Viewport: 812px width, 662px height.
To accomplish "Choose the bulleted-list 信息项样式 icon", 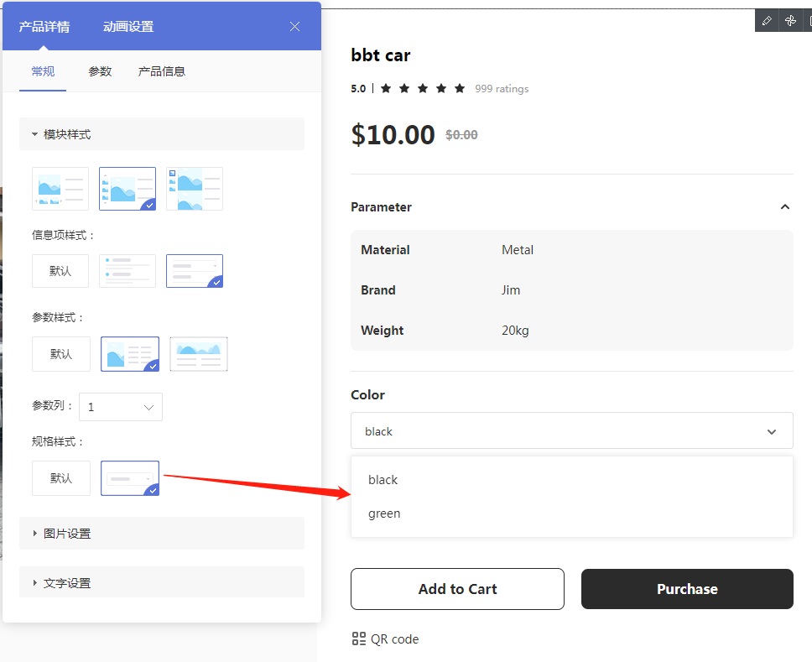I will pos(128,271).
